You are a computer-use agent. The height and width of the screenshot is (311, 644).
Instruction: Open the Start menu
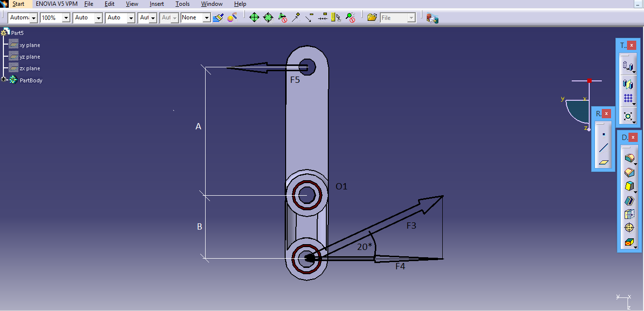pos(18,4)
